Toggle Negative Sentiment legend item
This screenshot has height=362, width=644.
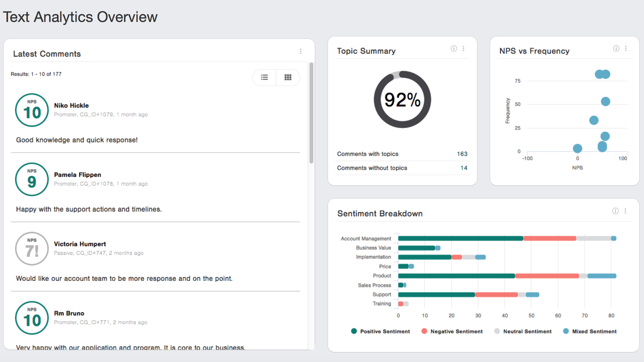click(x=452, y=331)
